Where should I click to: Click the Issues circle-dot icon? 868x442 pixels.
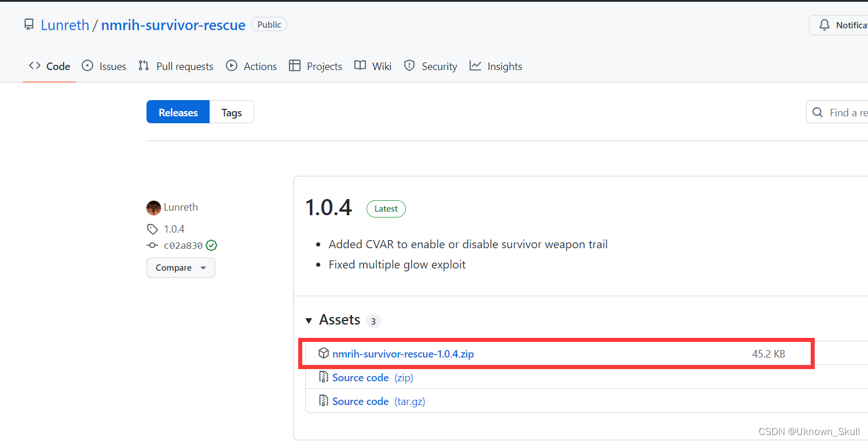[87, 66]
